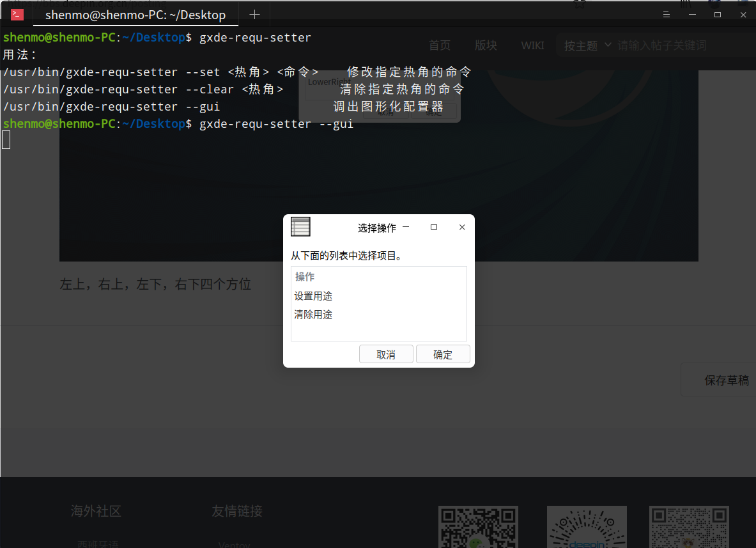Click the deepin mini-program code image
This screenshot has height=548, width=756.
[587, 527]
